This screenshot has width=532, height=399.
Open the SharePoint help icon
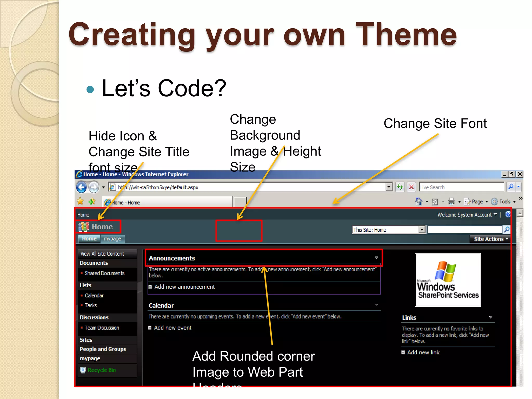coord(508,214)
